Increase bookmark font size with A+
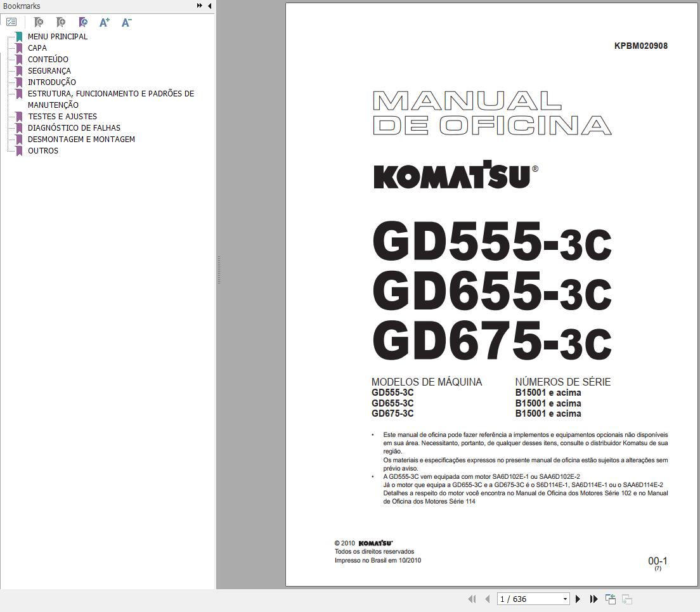The image size is (700, 612). point(105,22)
